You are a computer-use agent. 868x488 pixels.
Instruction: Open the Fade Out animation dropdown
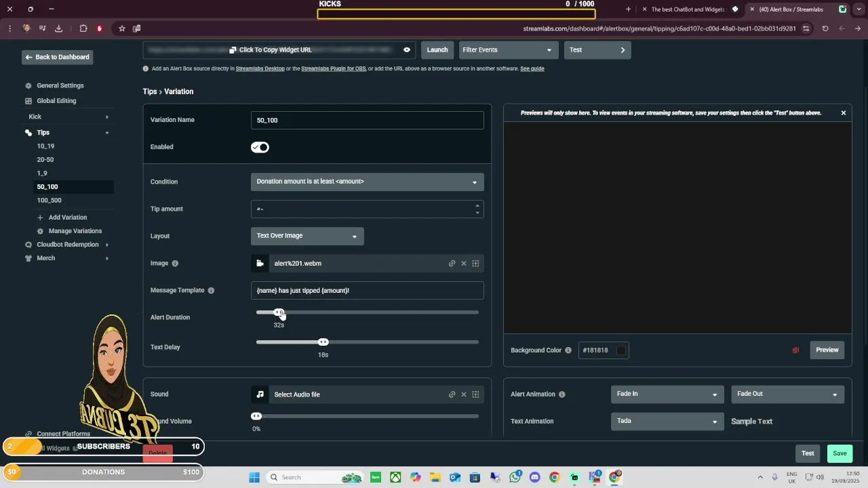click(787, 394)
